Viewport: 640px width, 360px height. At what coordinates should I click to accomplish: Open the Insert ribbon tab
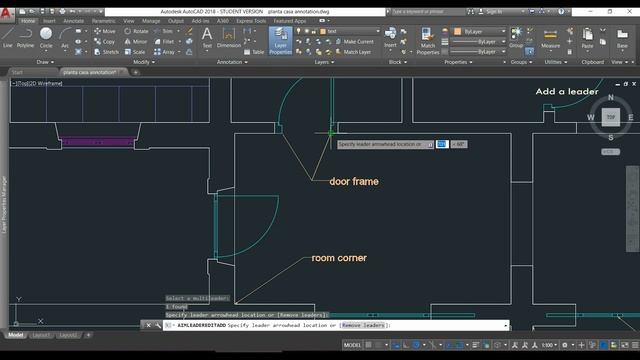coord(49,21)
